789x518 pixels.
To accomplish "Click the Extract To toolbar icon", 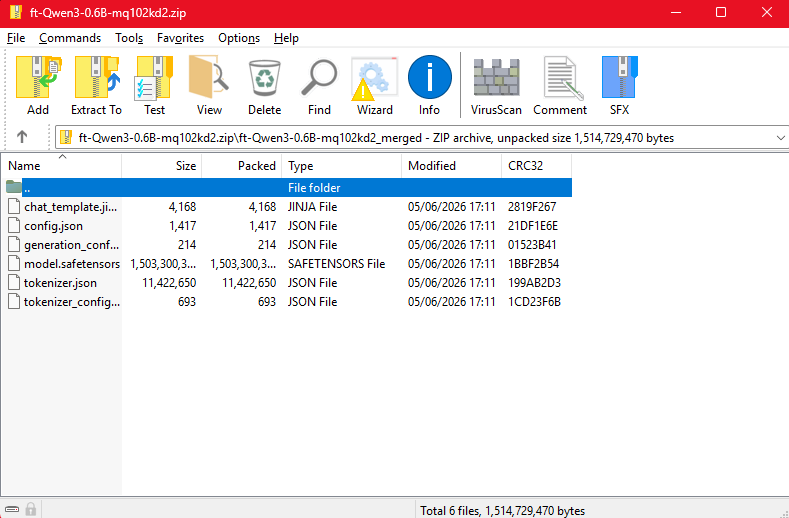I will click(96, 78).
